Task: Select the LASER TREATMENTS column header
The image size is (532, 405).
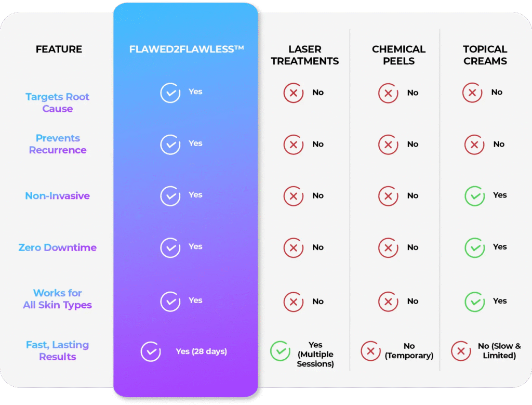Action: (304, 55)
